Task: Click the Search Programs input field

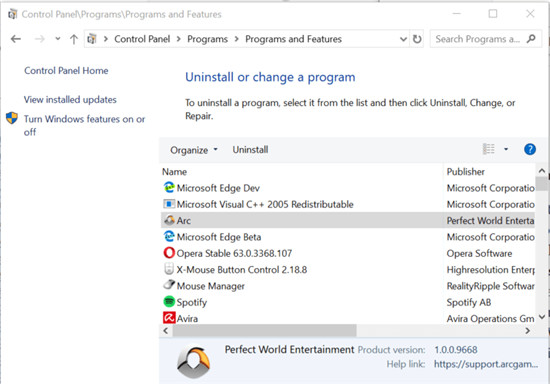Action: tap(477, 39)
